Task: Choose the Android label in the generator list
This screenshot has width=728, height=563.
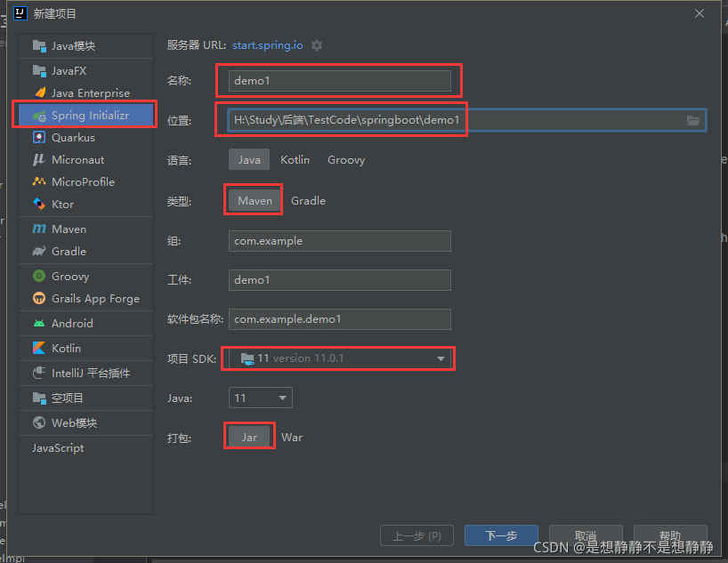Action: pos(72,324)
